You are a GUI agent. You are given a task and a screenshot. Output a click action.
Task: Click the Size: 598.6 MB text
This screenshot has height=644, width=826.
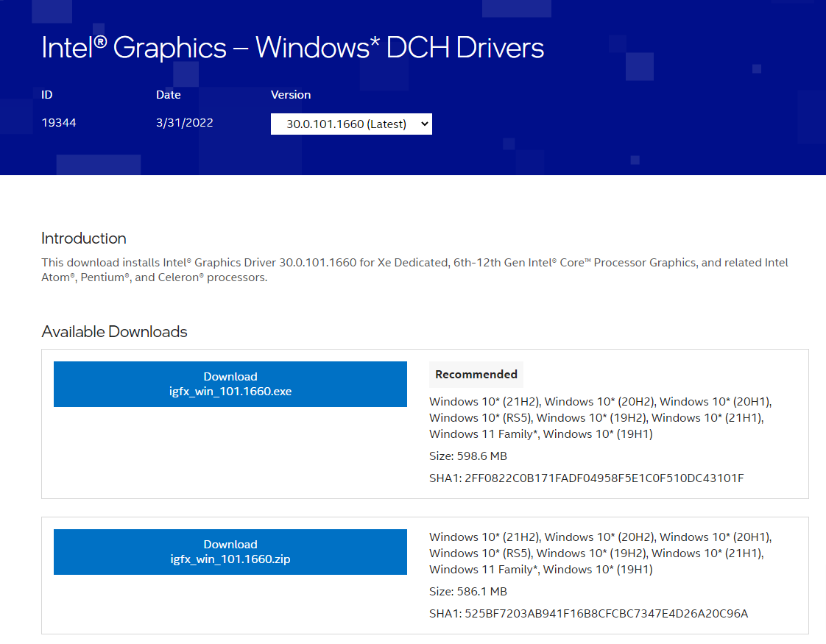tap(467, 456)
